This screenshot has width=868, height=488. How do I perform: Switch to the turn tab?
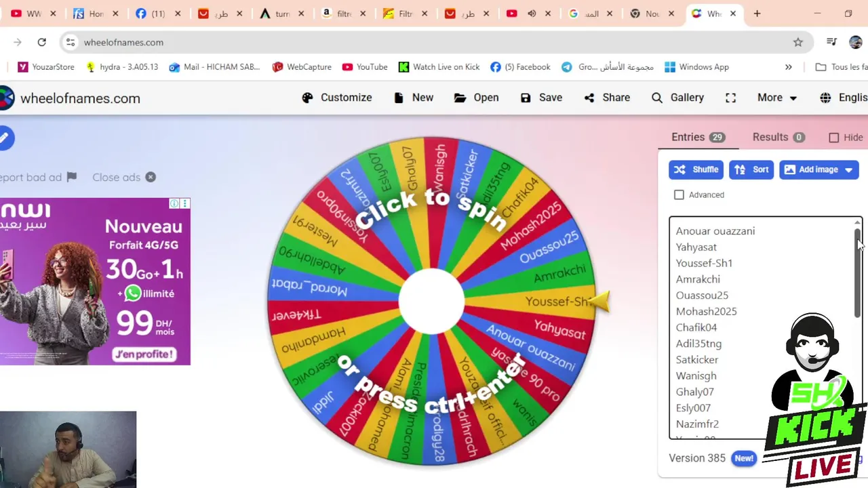281,14
